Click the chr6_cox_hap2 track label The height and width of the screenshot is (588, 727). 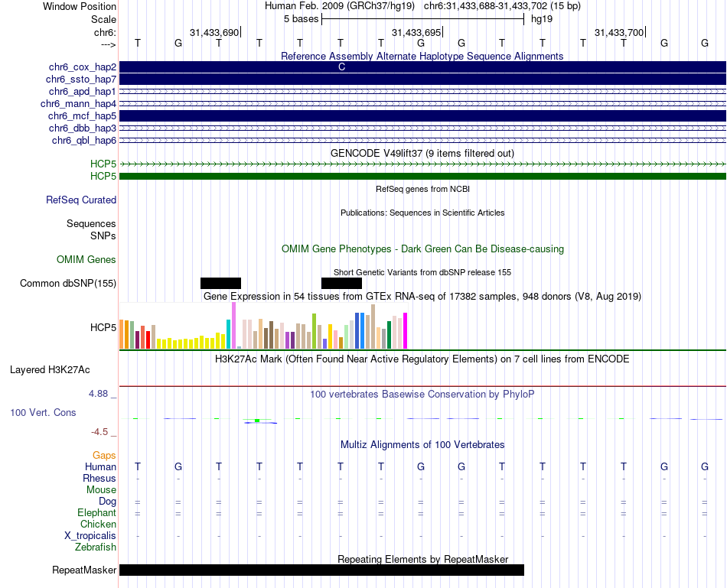coord(83,67)
